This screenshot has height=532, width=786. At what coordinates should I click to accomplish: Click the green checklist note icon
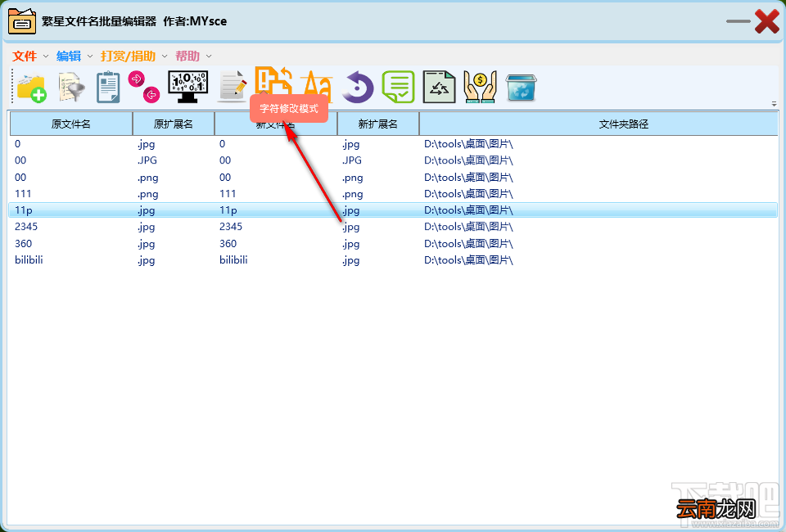point(399,87)
